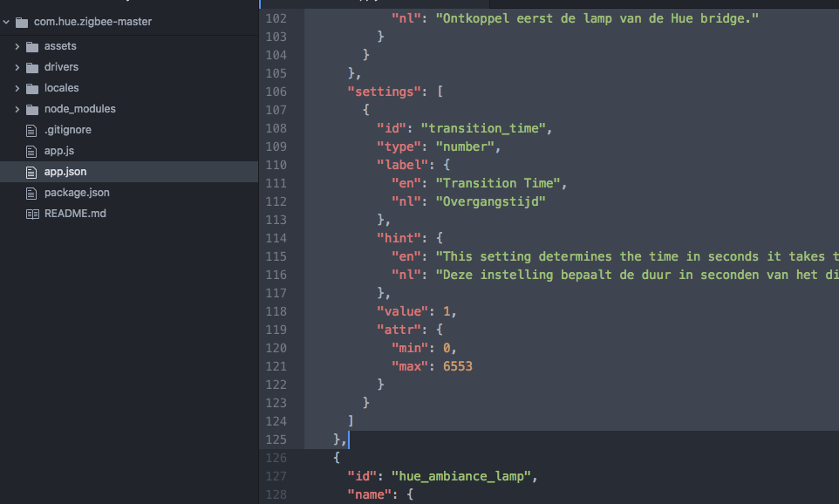Click the package.json file icon
The height and width of the screenshot is (504, 839).
[x=31, y=193]
